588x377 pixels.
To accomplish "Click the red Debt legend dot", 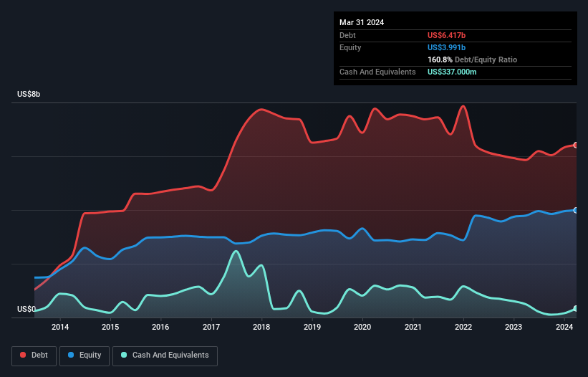I will (x=23, y=355).
